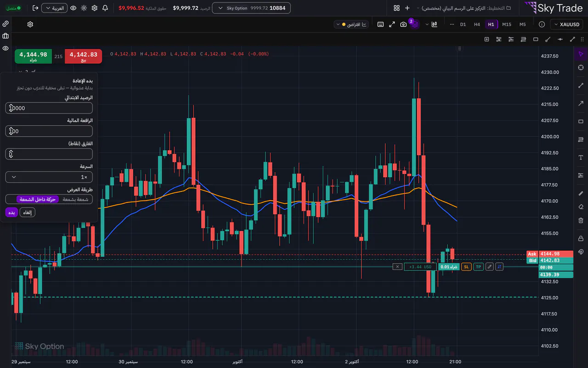This screenshot has width=588, height=368.
Task: Toggle light/dark theme sun icon
Action: pyautogui.click(x=84, y=8)
